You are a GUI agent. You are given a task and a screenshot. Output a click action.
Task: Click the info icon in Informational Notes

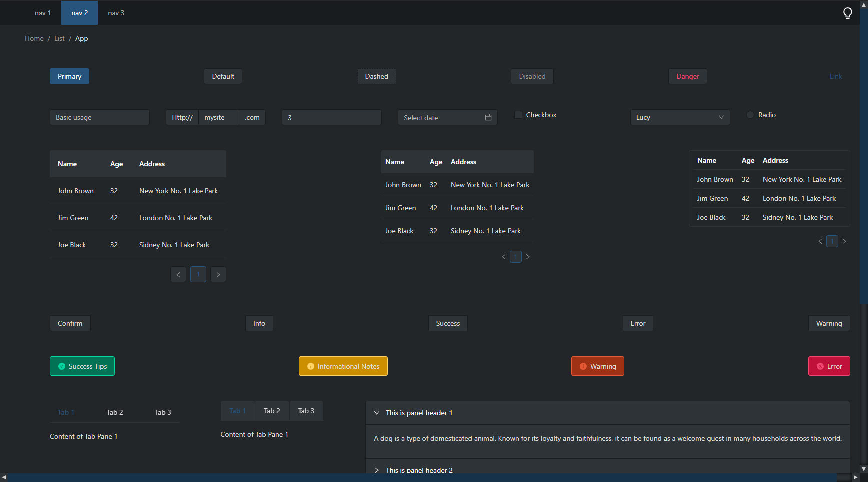point(310,366)
